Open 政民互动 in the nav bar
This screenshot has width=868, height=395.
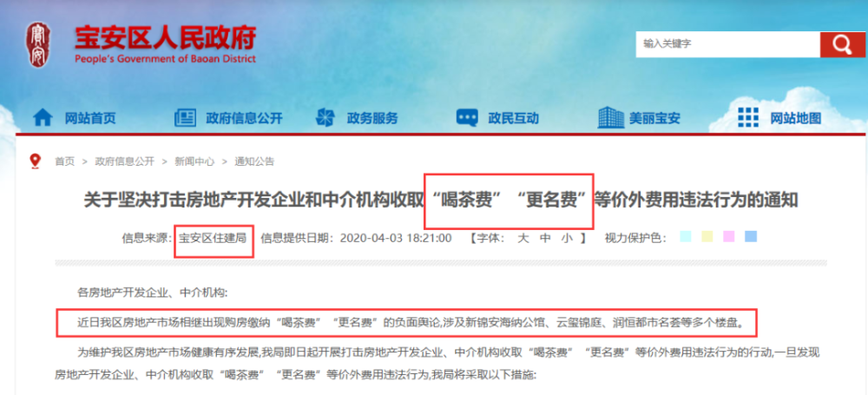(514, 118)
